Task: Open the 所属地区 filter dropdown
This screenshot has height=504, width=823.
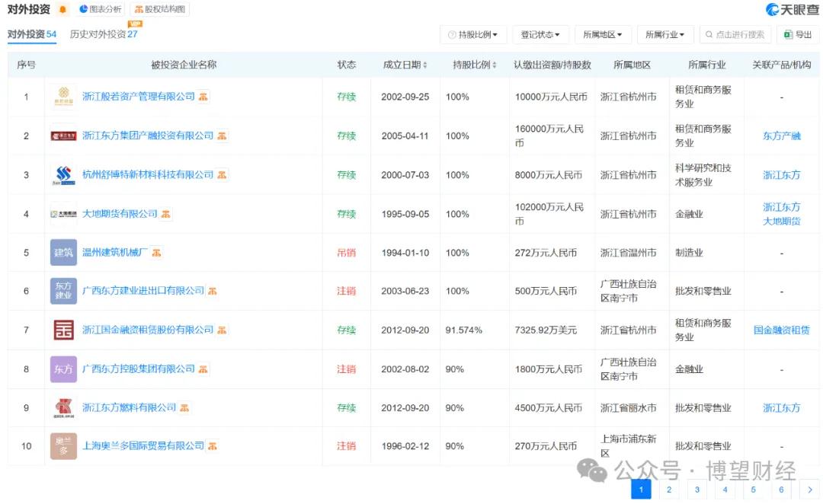Action: pos(603,34)
